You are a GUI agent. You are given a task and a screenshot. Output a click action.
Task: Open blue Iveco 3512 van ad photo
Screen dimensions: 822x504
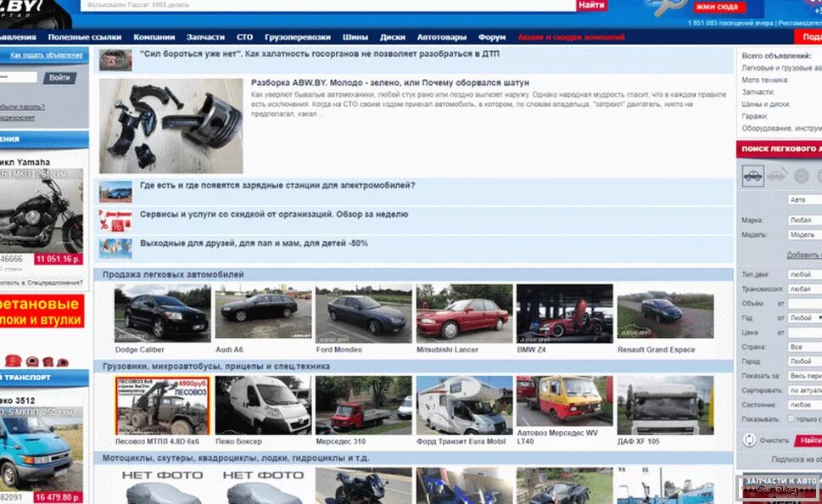42,450
